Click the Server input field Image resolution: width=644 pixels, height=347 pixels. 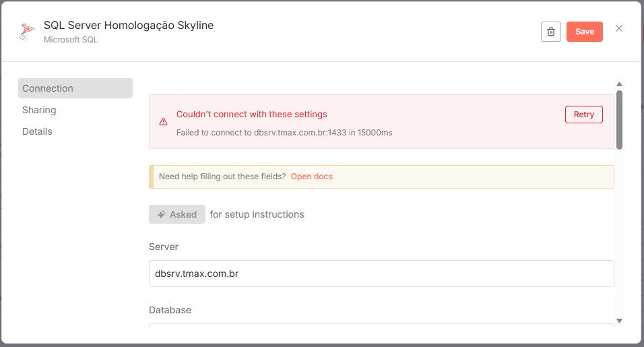coord(381,274)
